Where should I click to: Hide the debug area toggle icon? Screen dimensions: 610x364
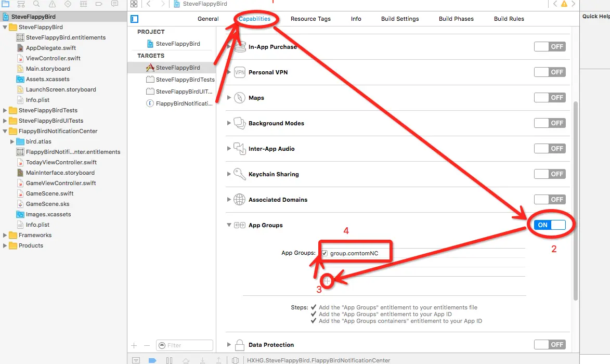136,360
